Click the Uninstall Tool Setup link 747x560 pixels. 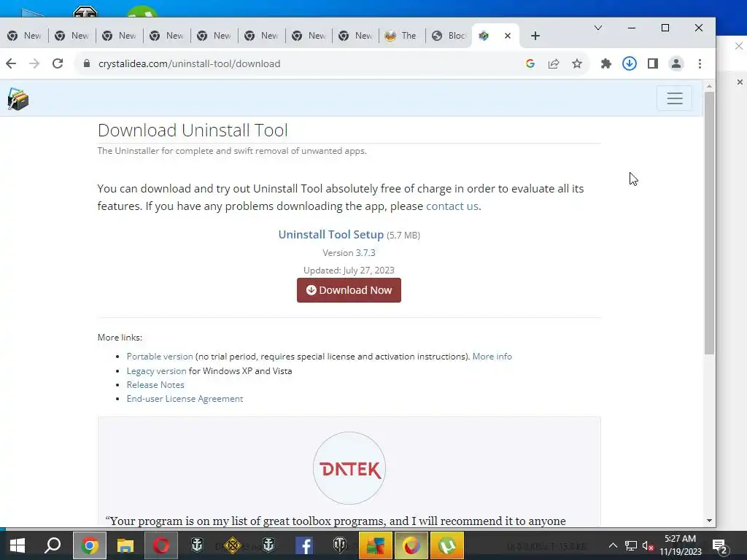[x=330, y=234]
